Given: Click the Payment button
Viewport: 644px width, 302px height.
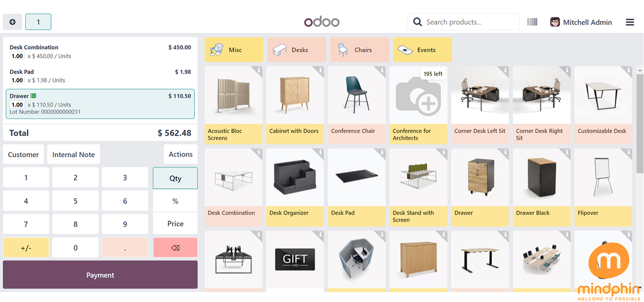Looking at the screenshot, I should (100, 275).
